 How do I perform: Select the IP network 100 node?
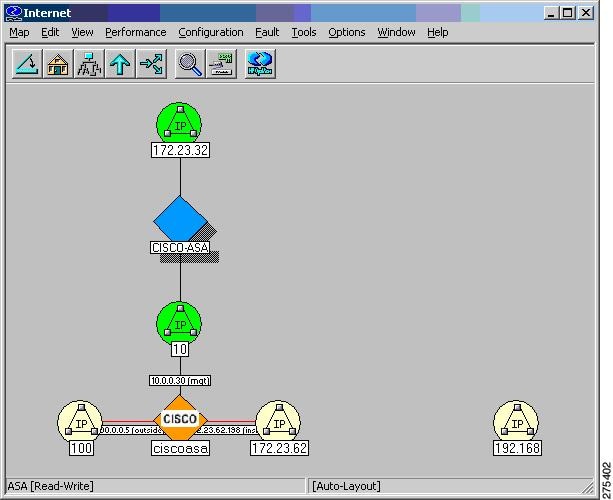80,421
